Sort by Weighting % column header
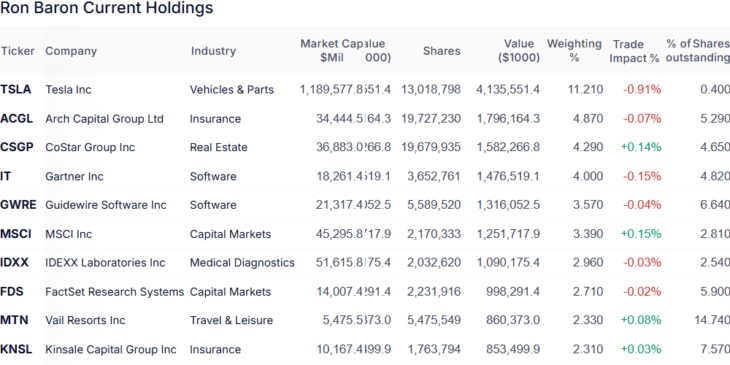730x365 pixels. (x=574, y=51)
